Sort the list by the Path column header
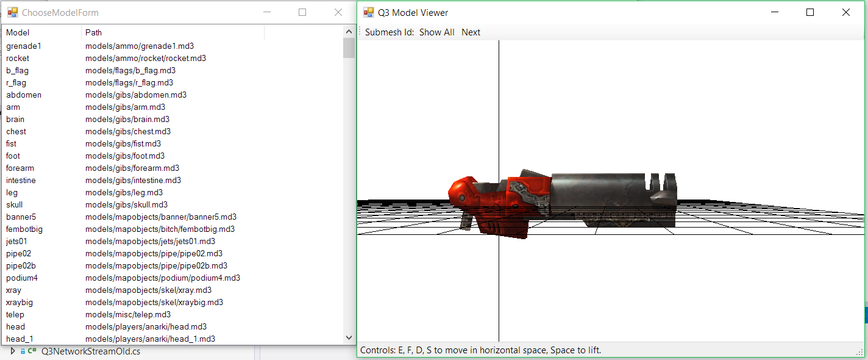868x360 pixels. (173, 32)
